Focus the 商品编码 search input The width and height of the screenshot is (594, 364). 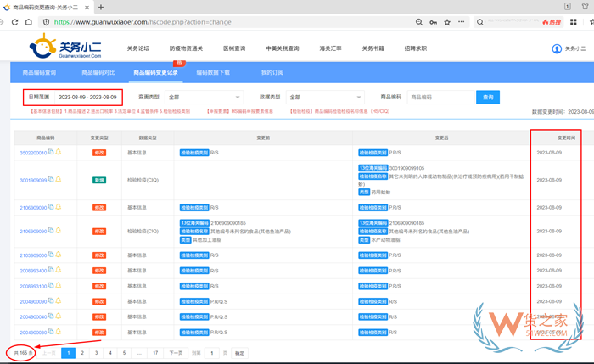(x=441, y=98)
